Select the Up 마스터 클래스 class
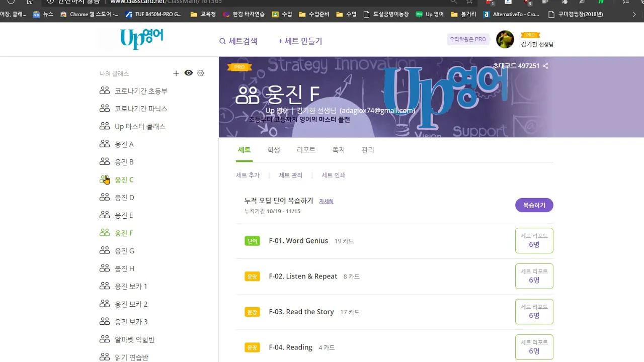This screenshot has width=644, height=362. [133, 127]
